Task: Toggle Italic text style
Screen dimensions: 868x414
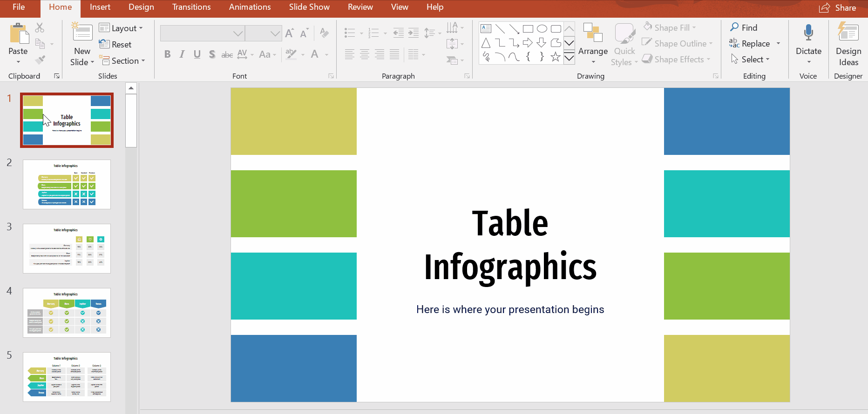Action: click(182, 54)
